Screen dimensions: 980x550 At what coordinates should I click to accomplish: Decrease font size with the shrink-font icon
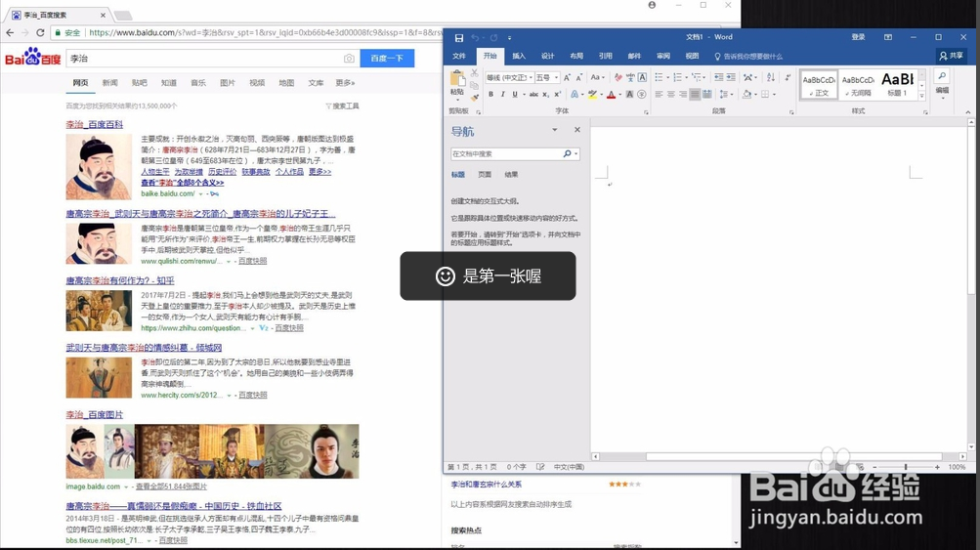coord(578,77)
